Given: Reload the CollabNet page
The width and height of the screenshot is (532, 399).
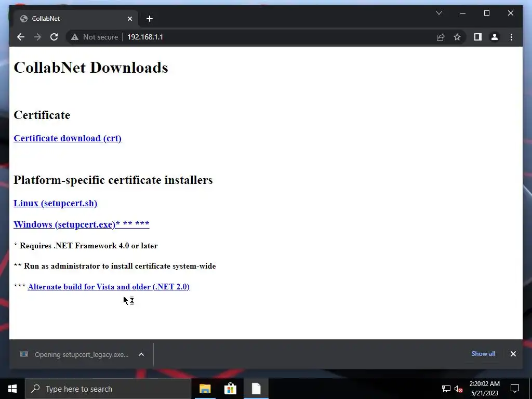Looking at the screenshot, I should coord(54,37).
